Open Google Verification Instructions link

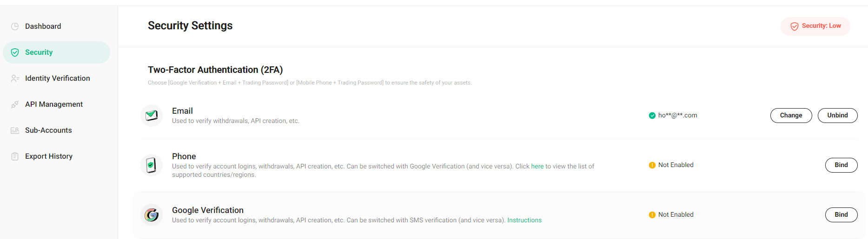(x=524, y=220)
